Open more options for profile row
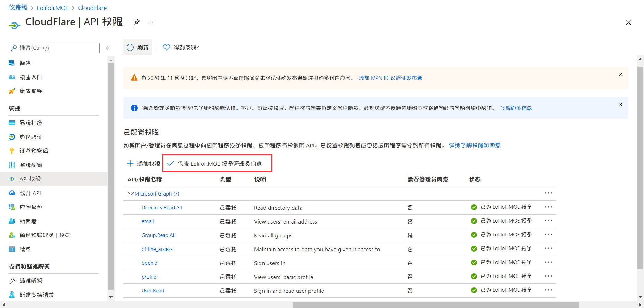The height and width of the screenshot is (308, 644). click(x=548, y=276)
